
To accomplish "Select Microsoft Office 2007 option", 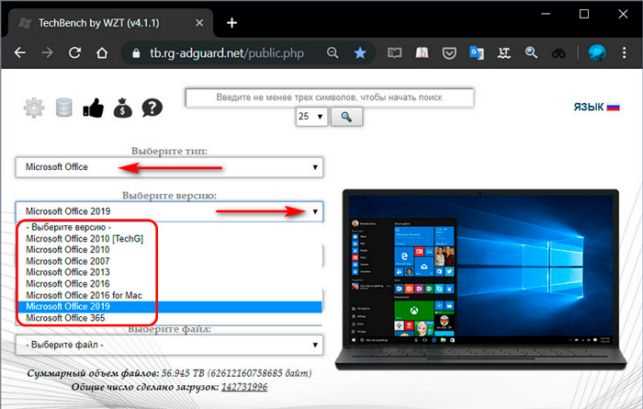I will click(68, 261).
